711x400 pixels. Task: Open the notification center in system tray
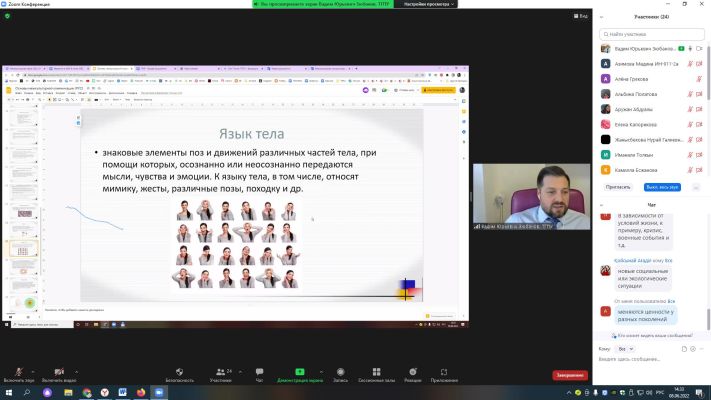[x=700, y=392]
